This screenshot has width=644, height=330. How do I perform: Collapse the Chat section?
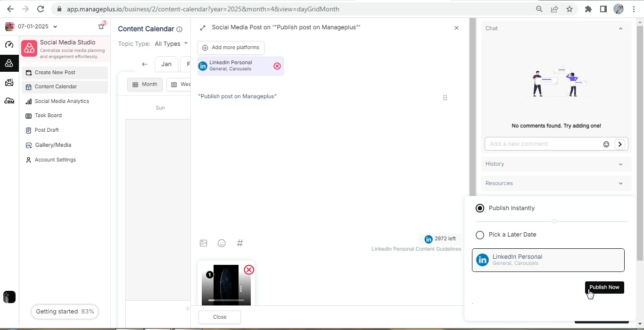tap(620, 28)
